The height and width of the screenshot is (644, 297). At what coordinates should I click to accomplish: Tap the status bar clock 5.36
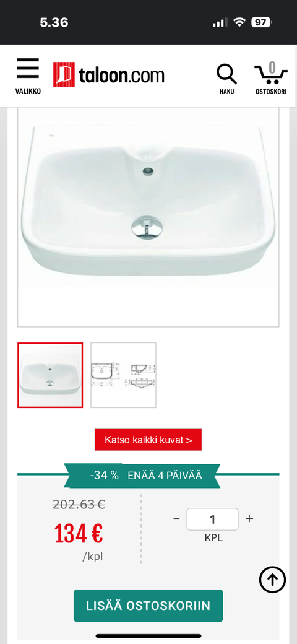(54, 22)
